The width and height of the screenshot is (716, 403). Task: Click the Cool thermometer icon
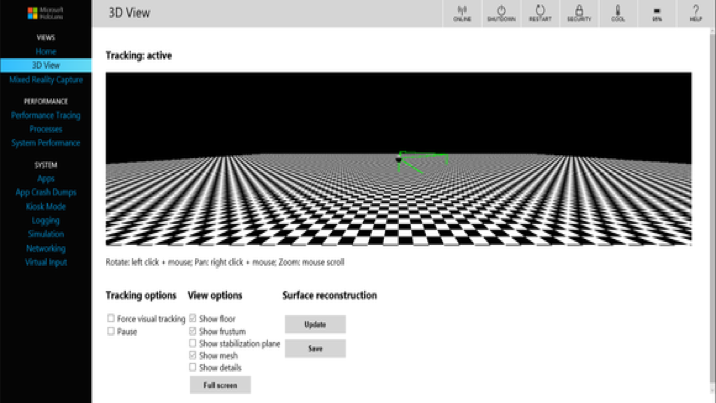[x=618, y=13]
